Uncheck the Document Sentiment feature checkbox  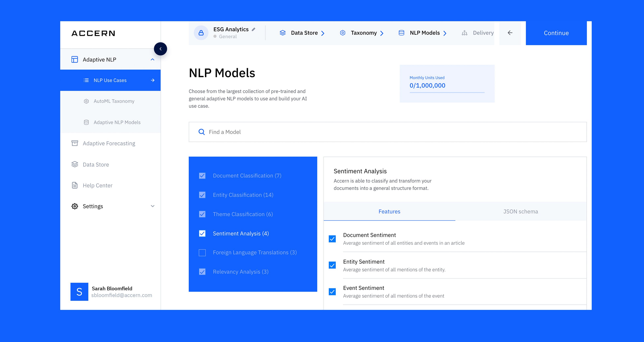coord(332,239)
